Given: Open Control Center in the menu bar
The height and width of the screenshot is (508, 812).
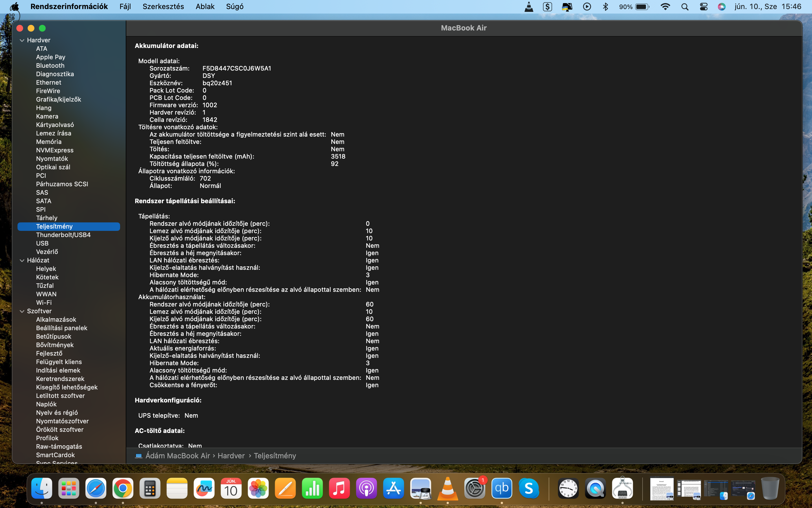Looking at the screenshot, I should (x=704, y=7).
